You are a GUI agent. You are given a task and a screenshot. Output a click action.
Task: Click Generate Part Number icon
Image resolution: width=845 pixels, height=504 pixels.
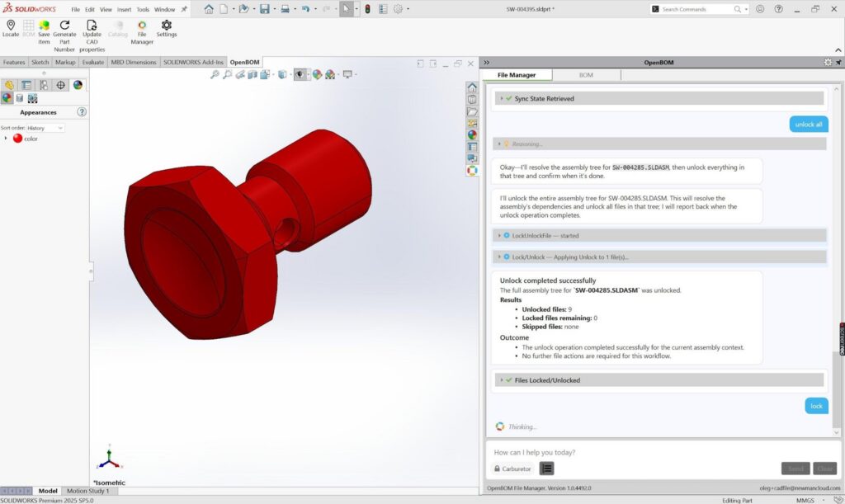click(64, 26)
